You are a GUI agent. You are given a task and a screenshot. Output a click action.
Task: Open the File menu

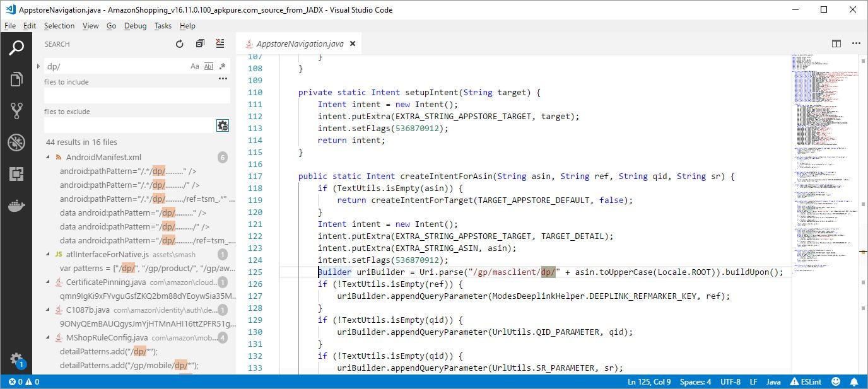pos(10,26)
